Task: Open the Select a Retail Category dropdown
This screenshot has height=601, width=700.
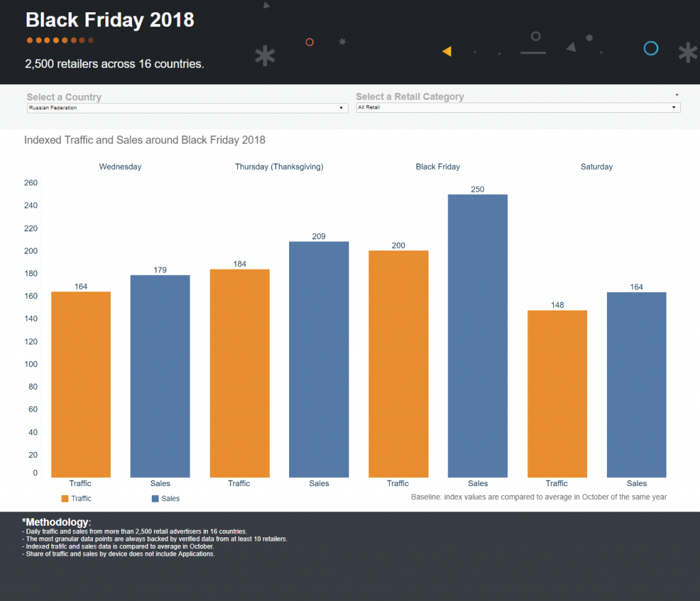Action: [517, 107]
